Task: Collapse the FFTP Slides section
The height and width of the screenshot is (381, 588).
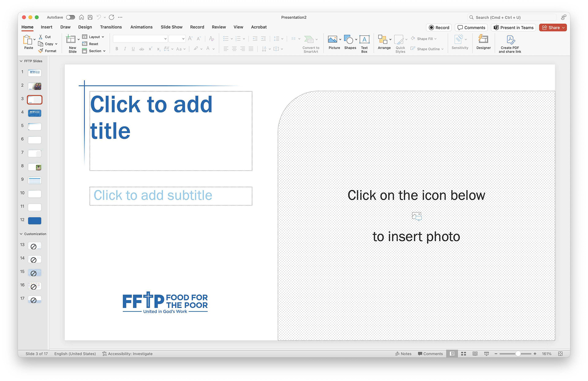Action: click(x=21, y=61)
